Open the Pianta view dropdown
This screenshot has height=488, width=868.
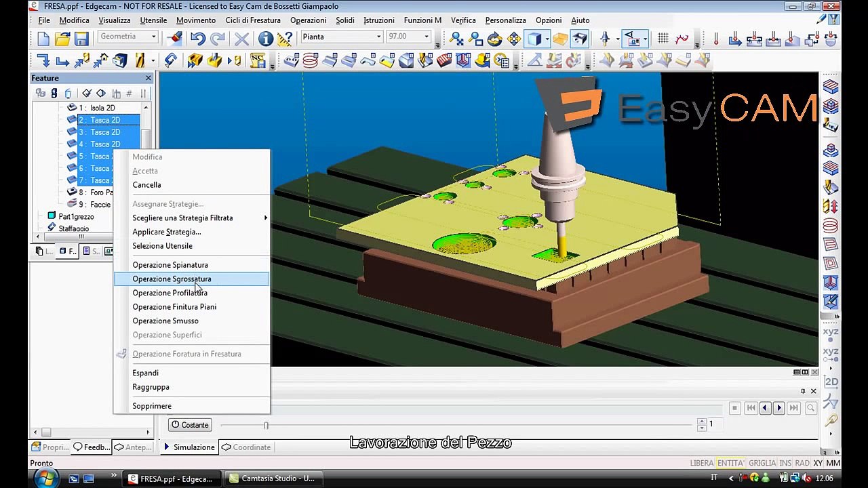[x=378, y=37]
